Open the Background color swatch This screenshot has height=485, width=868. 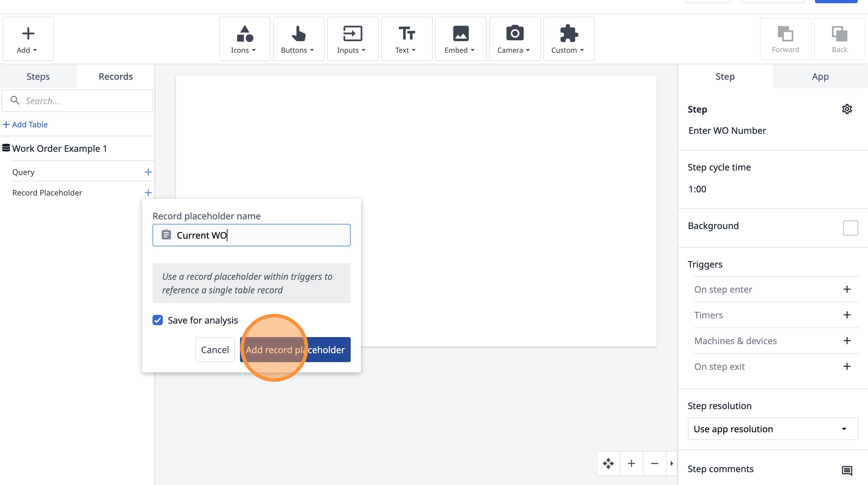point(850,228)
